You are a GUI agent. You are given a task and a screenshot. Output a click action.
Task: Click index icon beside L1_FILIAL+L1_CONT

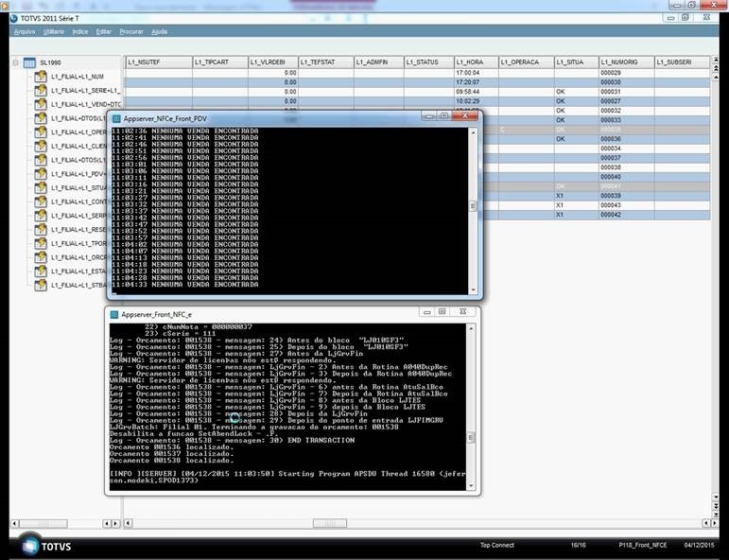click(41, 201)
